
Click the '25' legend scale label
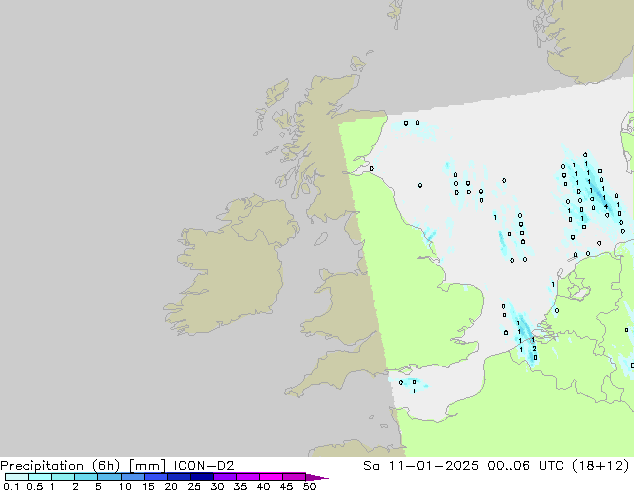[194, 486]
